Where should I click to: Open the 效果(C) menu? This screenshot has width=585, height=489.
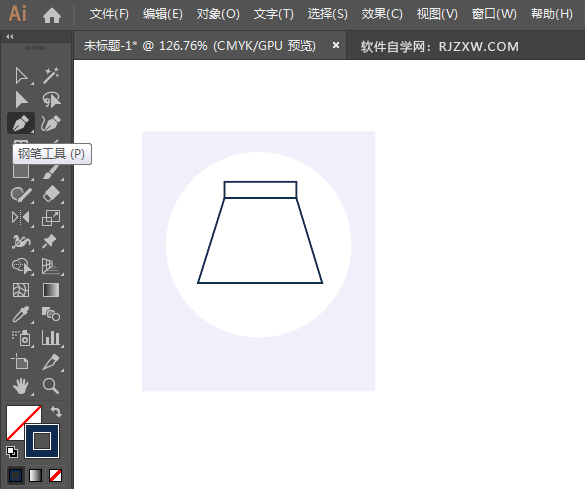coord(382,14)
